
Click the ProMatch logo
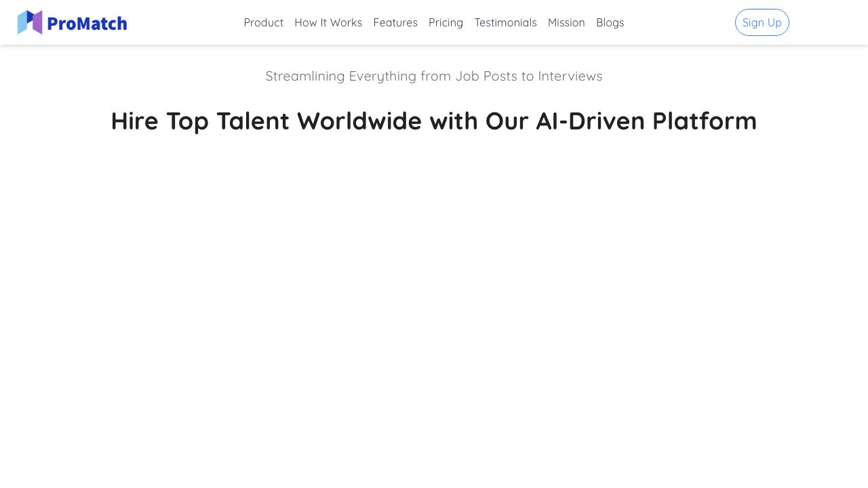click(72, 22)
